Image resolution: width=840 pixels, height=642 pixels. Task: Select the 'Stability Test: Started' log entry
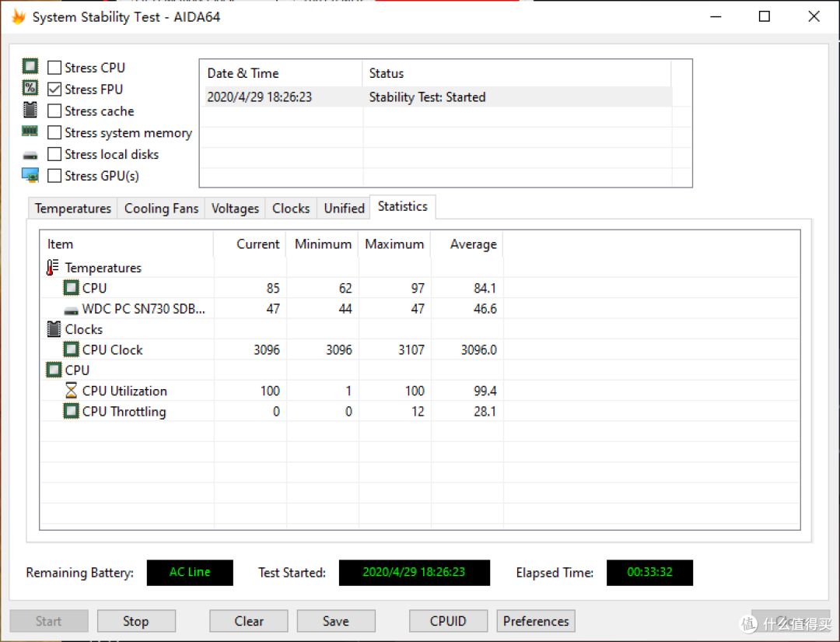428,97
